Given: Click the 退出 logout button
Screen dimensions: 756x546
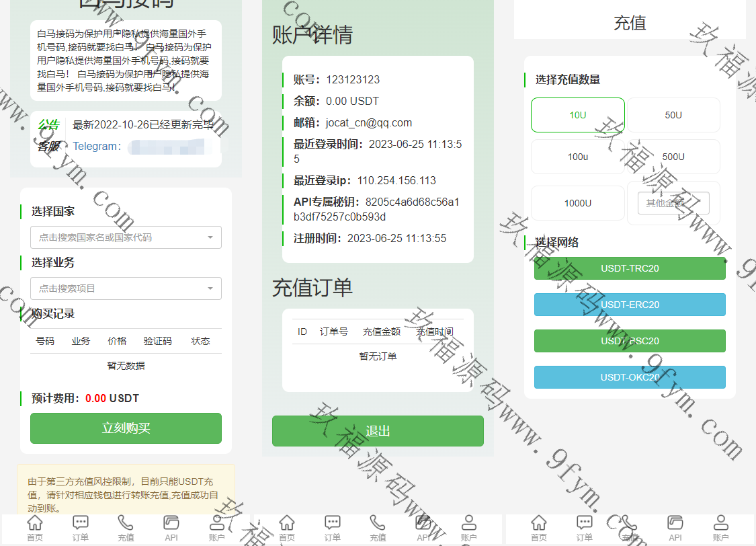Looking at the screenshot, I should pos(378,431).
